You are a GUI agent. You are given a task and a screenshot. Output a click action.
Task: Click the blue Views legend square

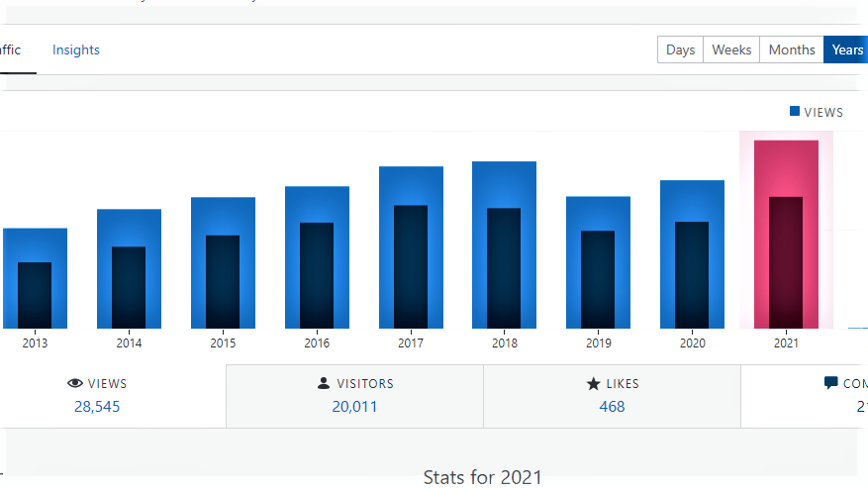pyautogui.click(x=795, y=112)
